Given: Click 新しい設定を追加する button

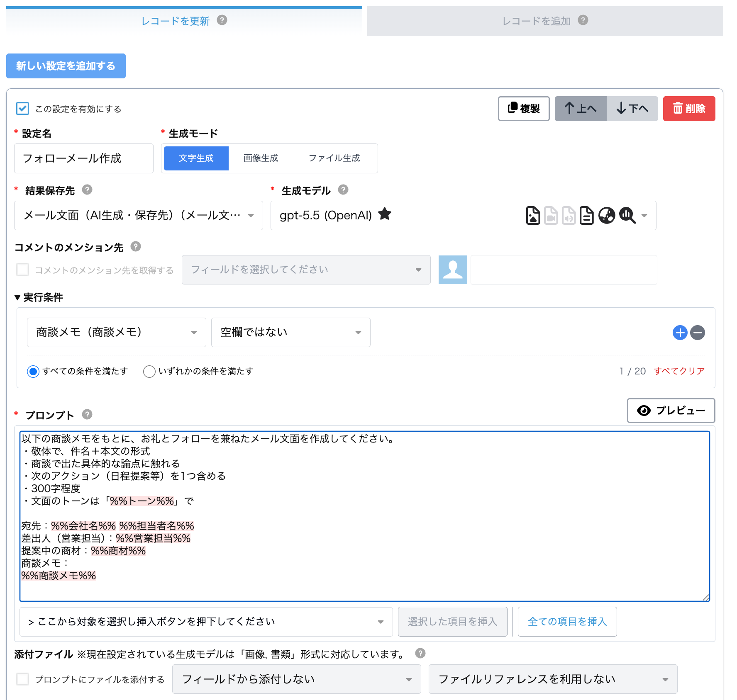Looking at the screenshot, I should pyautogui.click(x=66, y=66).
